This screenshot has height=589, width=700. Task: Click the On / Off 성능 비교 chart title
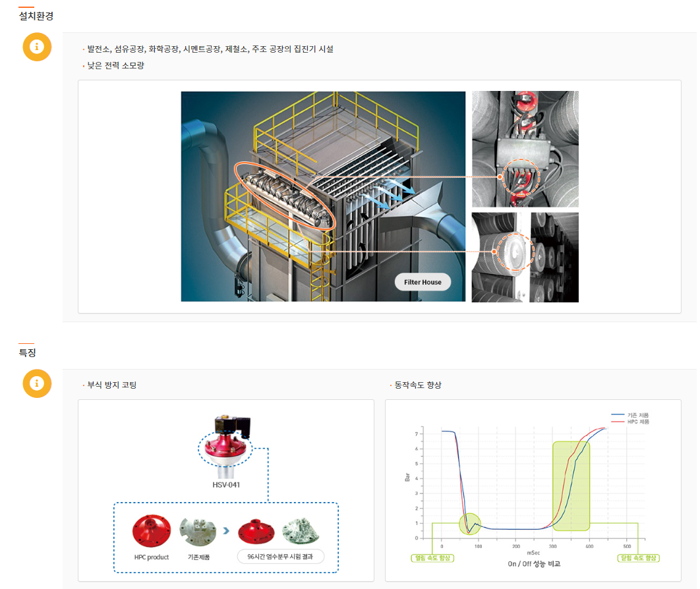pyautogui.click(x=534, y=563)
